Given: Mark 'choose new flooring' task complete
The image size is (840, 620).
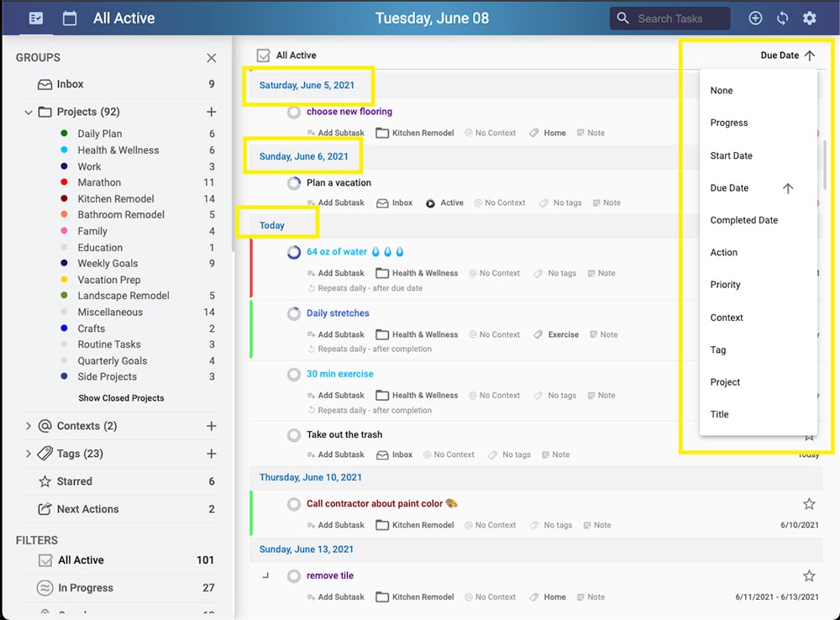Looking at the screenshot, I should (x=294, y=112).
